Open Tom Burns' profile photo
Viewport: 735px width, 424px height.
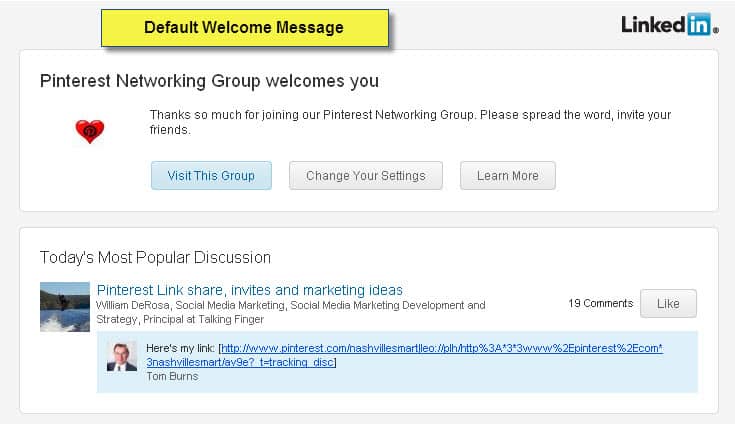pos(122,357)
